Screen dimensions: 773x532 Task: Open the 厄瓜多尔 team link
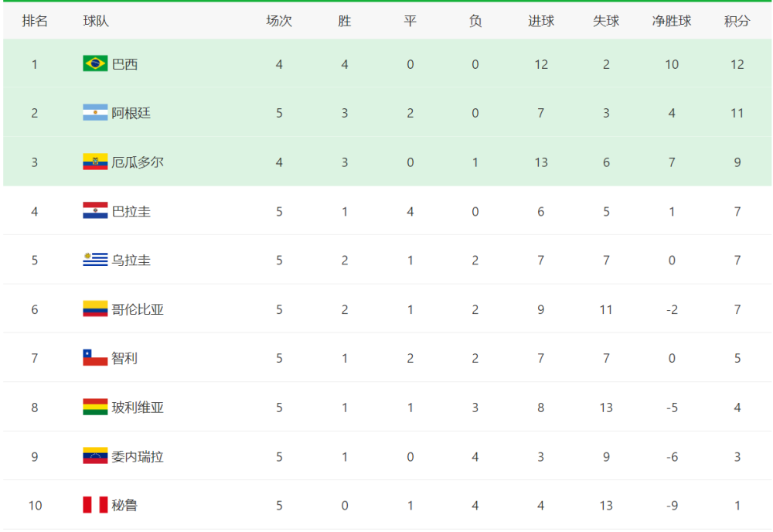[x=138, y=162]
